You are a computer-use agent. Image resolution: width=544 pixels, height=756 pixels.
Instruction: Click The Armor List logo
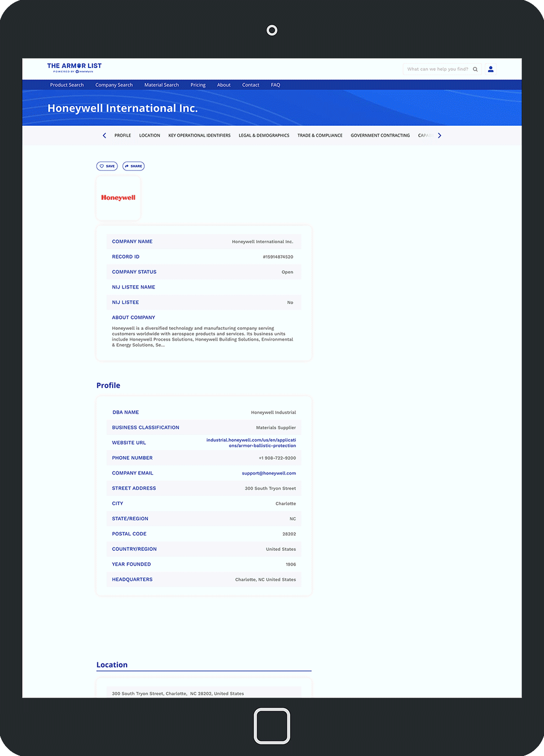pyautogui.click(x=74, y=67)
